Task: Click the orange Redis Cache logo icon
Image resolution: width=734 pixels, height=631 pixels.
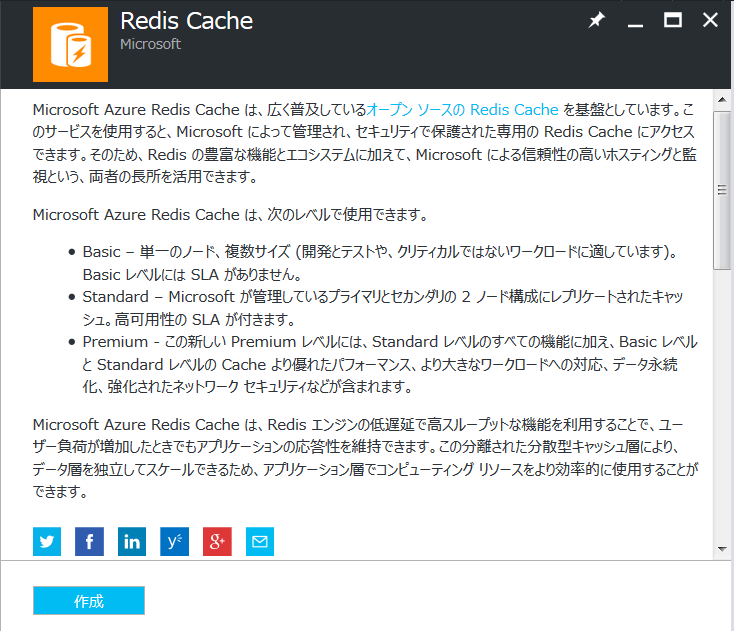Action: pos(70,44)
